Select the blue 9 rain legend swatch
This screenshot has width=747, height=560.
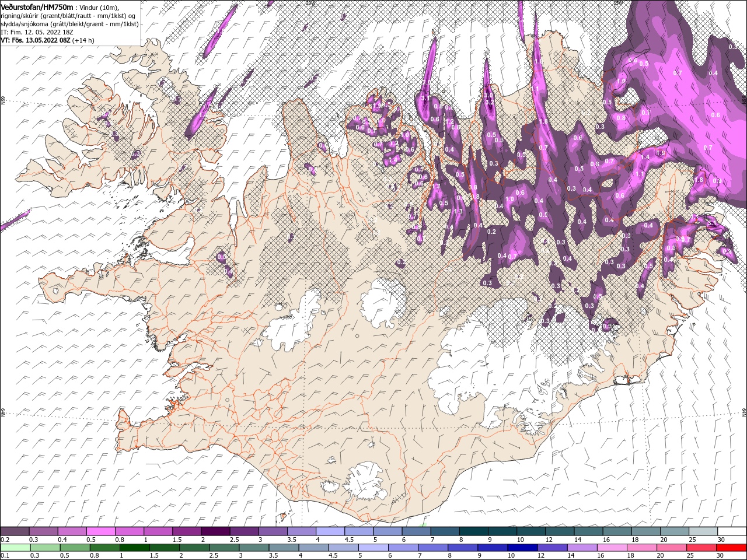coord(492,548)
